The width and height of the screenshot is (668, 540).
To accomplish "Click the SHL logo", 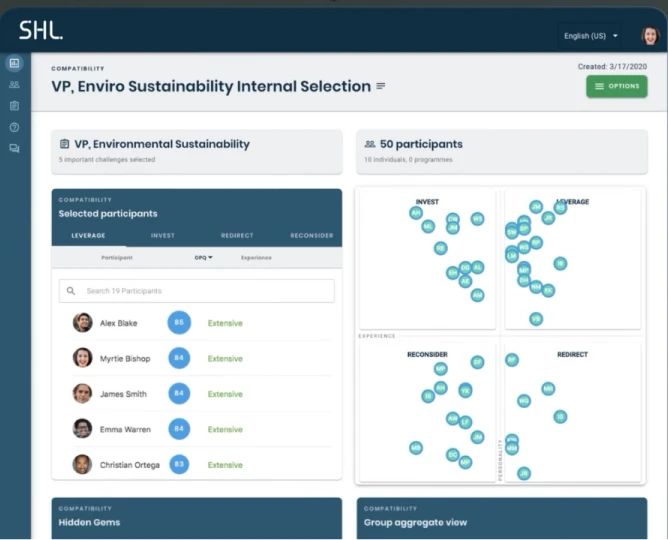I will coord(40,31).
